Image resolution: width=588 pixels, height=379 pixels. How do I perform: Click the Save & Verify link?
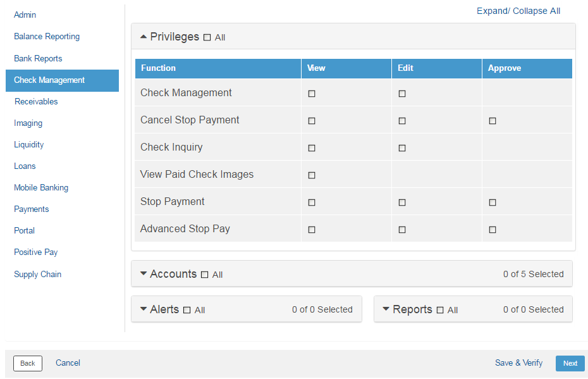click(518, 363)
